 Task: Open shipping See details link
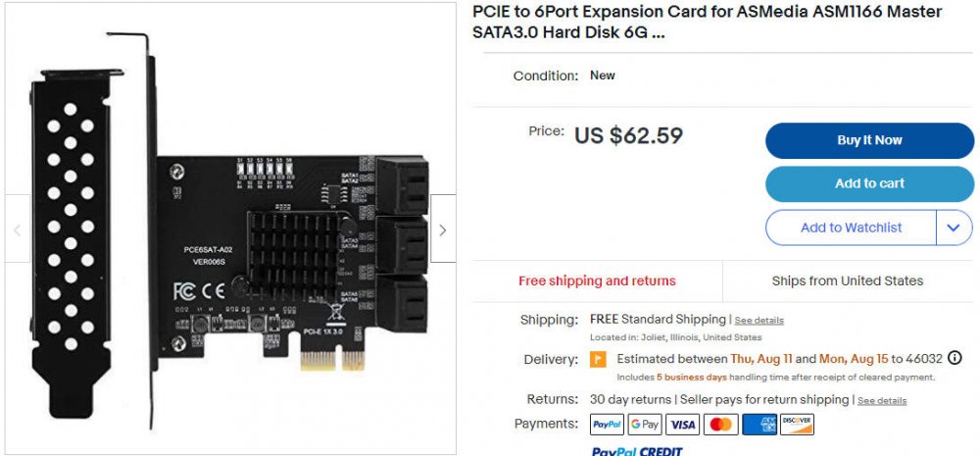(759, 321)
